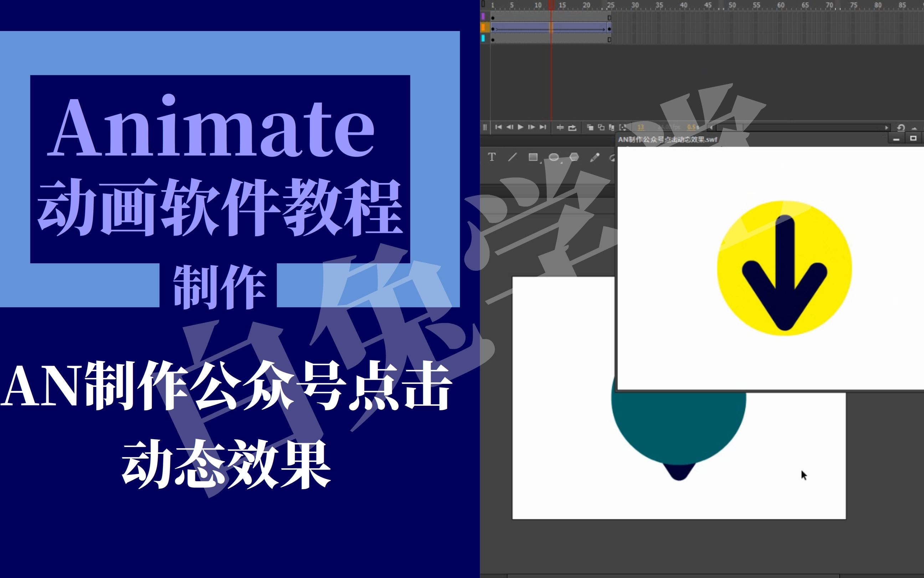Click the yellow arrow button in SWF preview

point(784,268)
